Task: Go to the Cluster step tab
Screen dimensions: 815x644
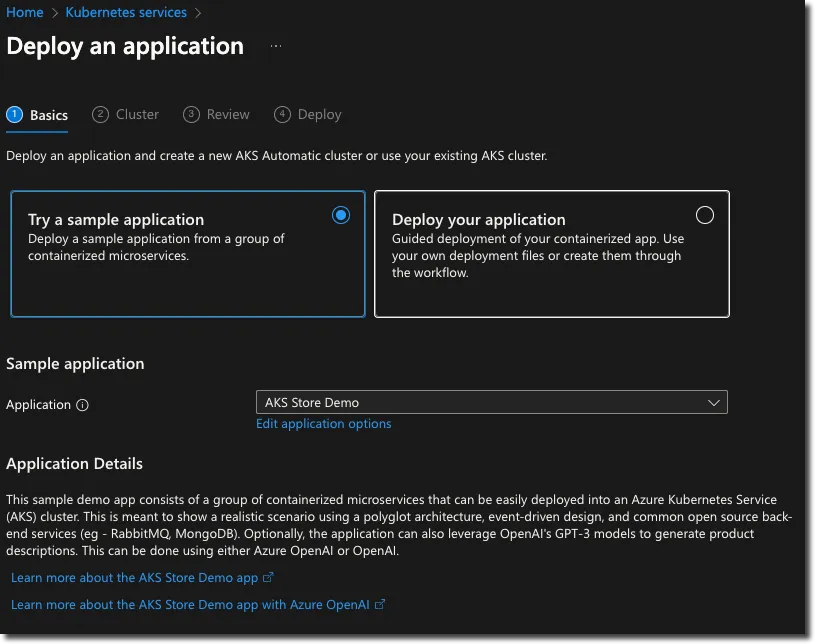Action: click(x=137, y=114)
